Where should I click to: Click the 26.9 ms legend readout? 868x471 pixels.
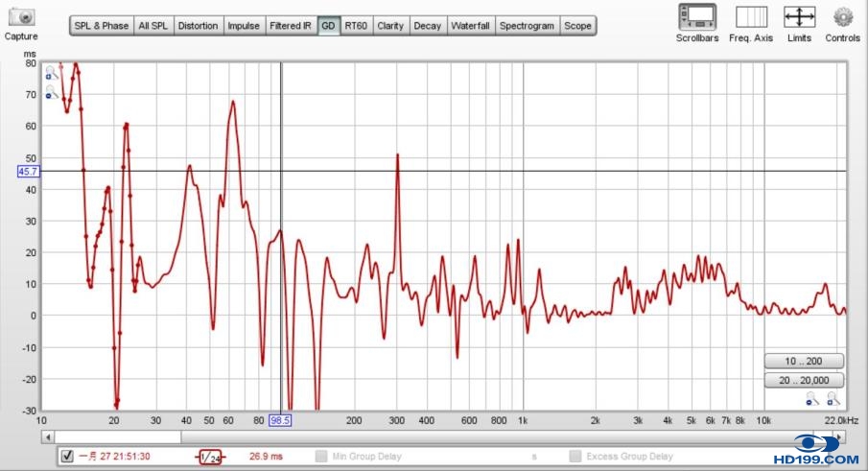coord(267,457)
